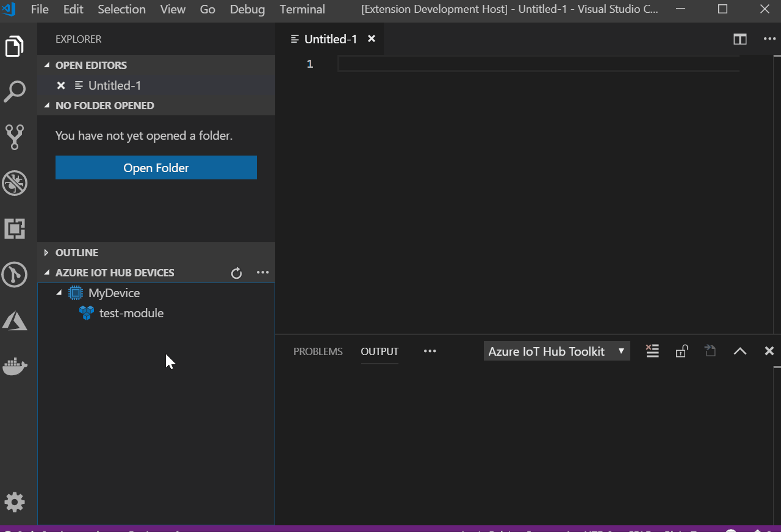Click "You have not yet opened a folder." text
The image size is (781, 532).
pyautogui.click(x=144, y=135)
